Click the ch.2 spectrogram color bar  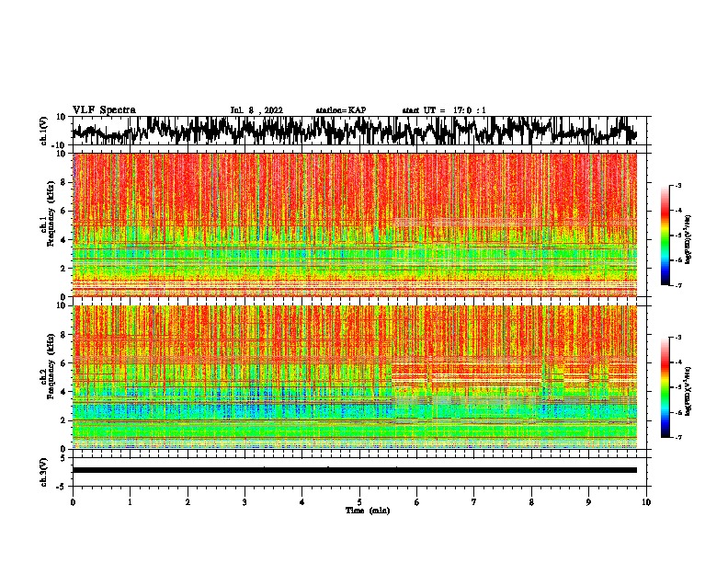[665, 387]
